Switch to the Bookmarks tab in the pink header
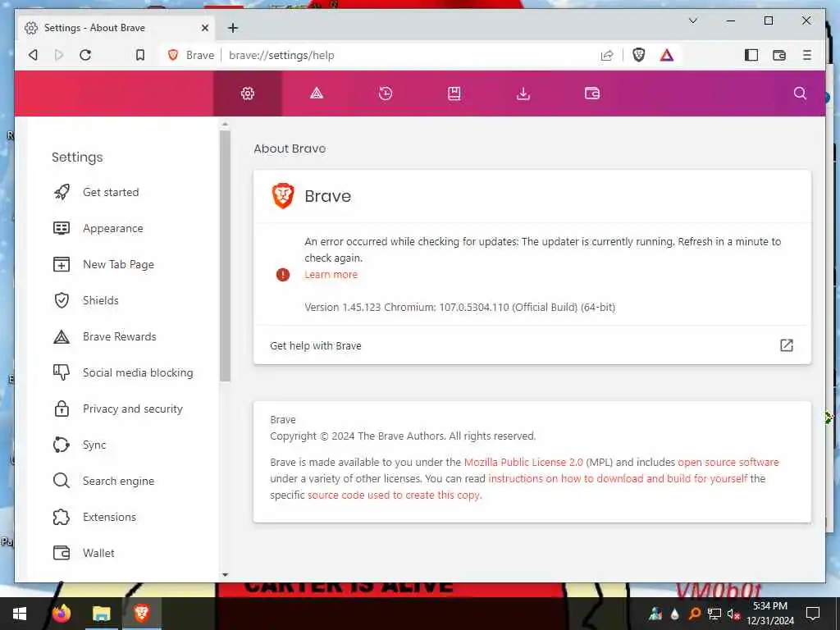The height and width of the screenshot is (630, 840). point(454,94)
